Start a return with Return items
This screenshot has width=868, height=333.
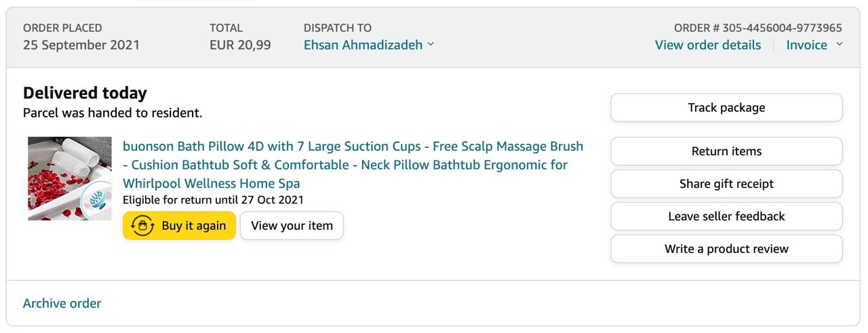pyautogui.click(x=726, y=151)
